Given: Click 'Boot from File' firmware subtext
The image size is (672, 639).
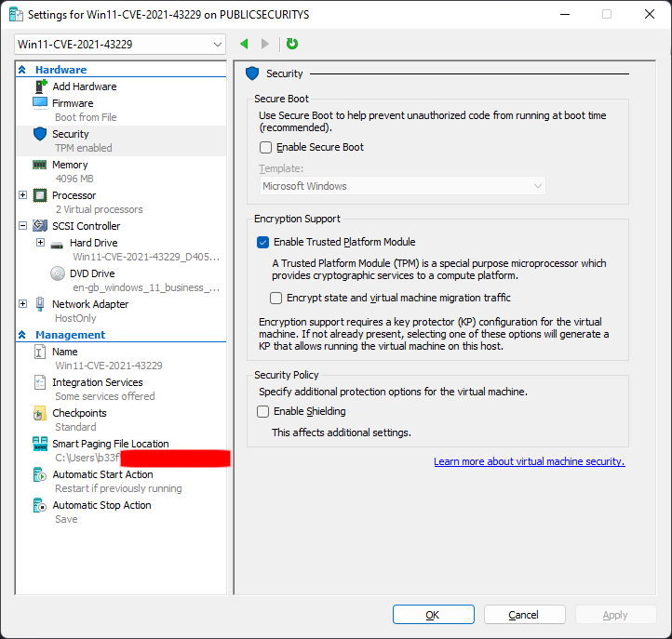Looking at the screenshot, I should 86,117.
